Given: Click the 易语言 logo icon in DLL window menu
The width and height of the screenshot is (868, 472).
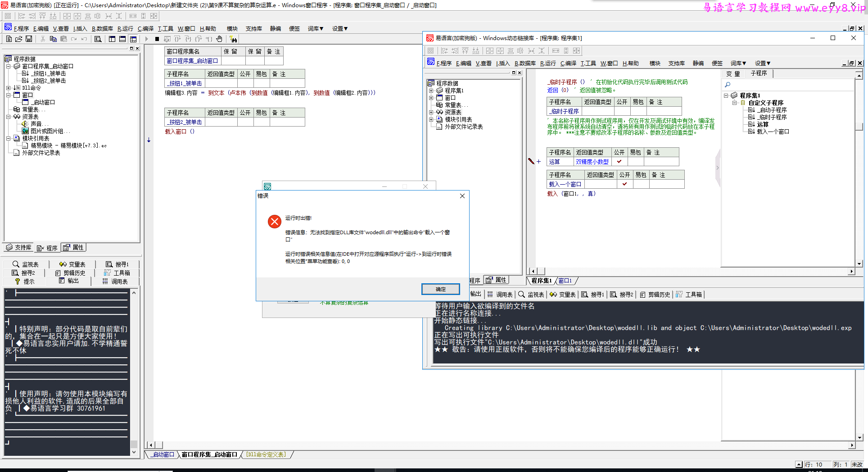Looking at the screenshot, I should (431, 62).
